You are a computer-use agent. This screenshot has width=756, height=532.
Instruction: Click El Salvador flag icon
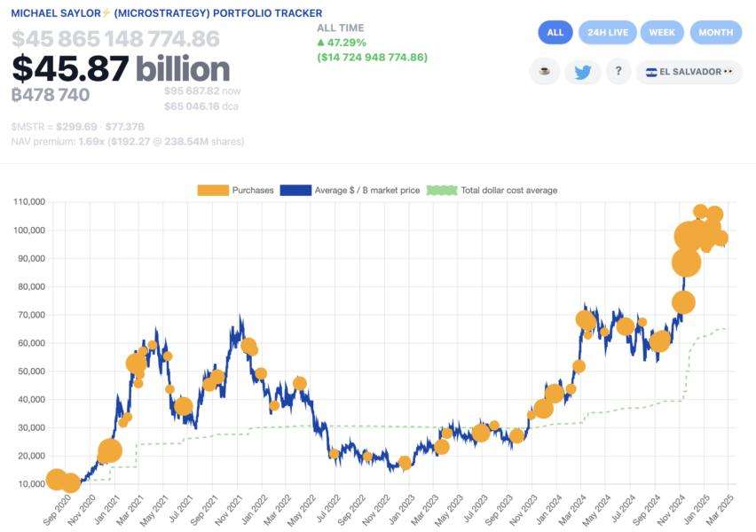pyautogui.click(x=651, y=73)
